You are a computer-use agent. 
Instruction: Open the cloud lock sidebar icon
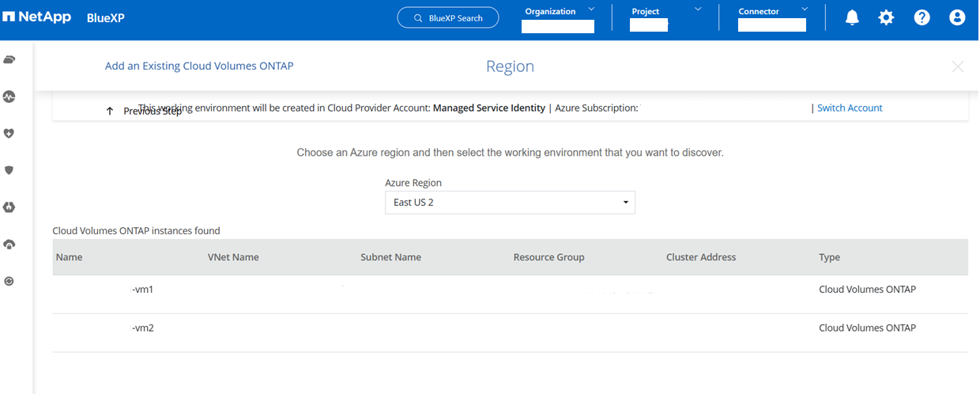9,244
